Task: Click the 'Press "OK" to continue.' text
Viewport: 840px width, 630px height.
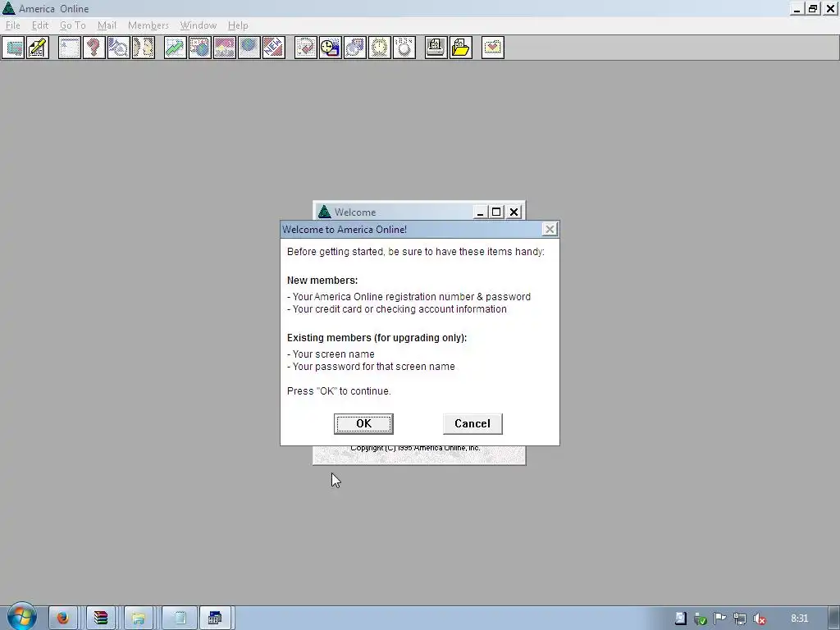Action: (339, 391)
